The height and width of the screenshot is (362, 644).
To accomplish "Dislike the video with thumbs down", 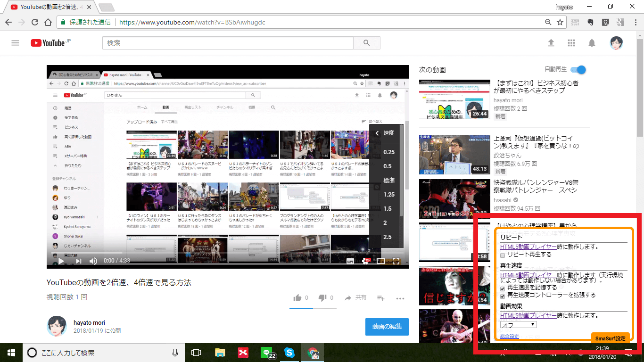I will point(322,298).
